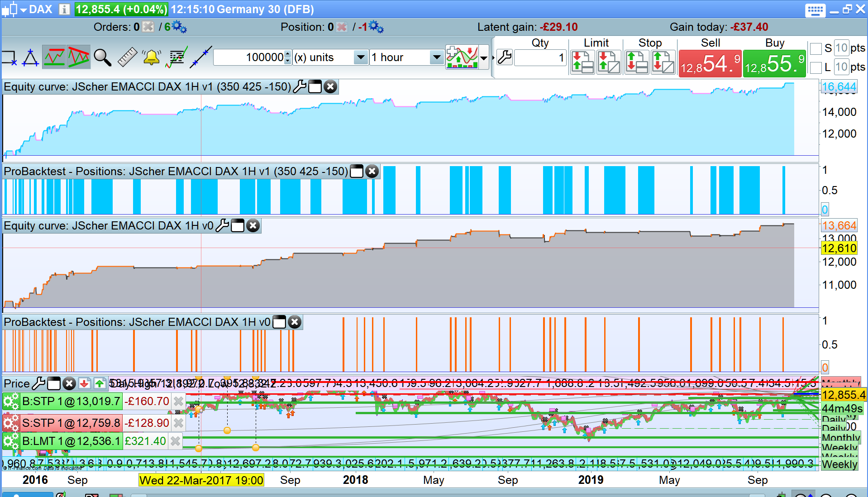The image size is (868, 497).
Task: Select the S:STP 1@12,759.8 order label
Action: (x=71, y=423)
